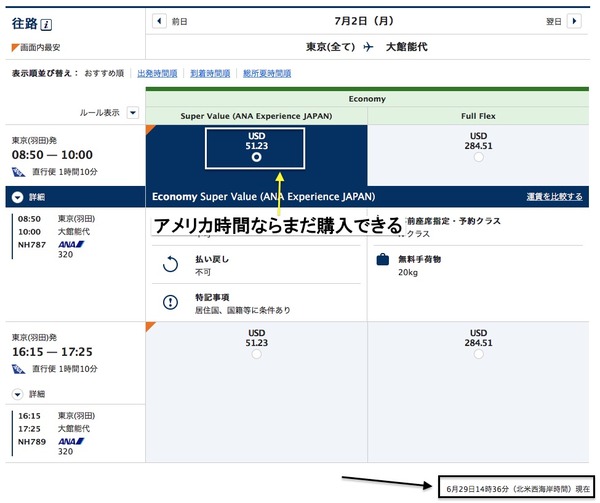Click the 08:50 — 10:00 flight time

(52, 155)
